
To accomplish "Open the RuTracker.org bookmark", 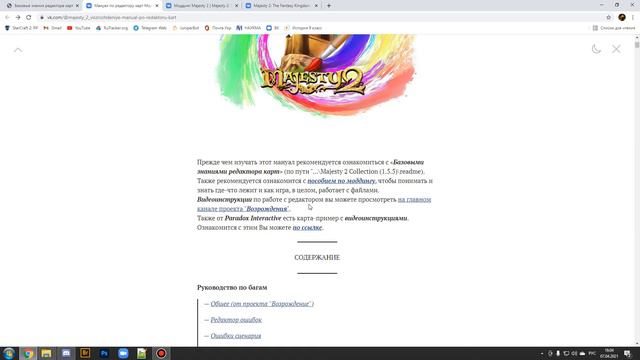I will [x=112, y=28].
